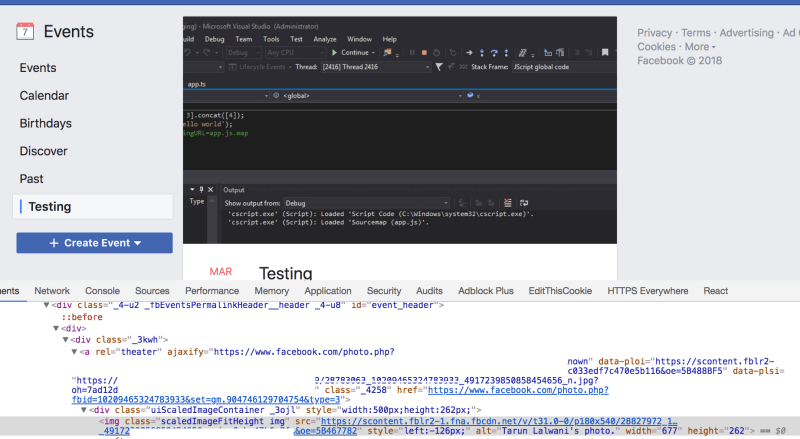Click the Step Over icon in Visual Studio image
This screenshot has width=800, height=439.
tap(494, 53)
